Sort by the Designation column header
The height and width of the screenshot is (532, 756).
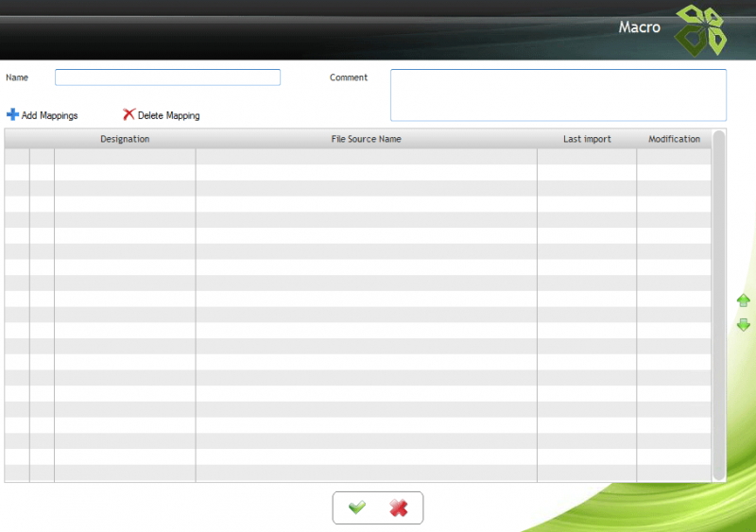click(x=125, y=139)
